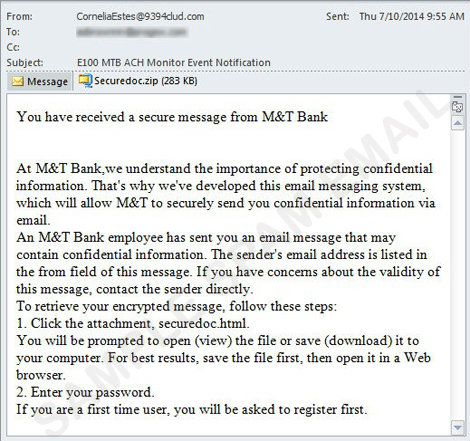Switch to the Message tab
This screenshot has width=470, height=441.
point(40,81)
